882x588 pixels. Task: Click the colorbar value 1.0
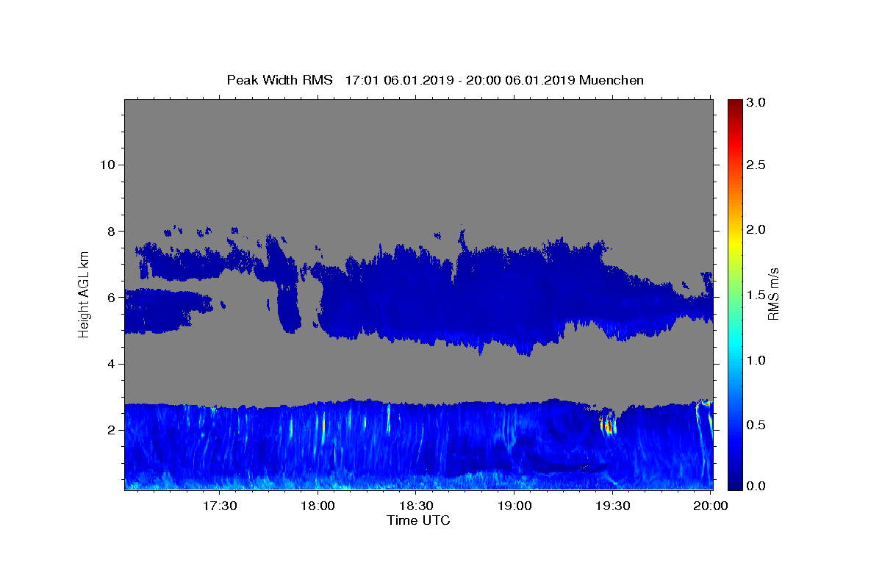[756, 360]
